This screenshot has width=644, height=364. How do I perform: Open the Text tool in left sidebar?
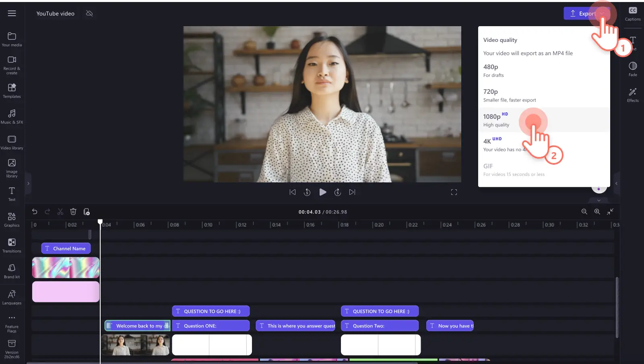click(x=12, y=194)
